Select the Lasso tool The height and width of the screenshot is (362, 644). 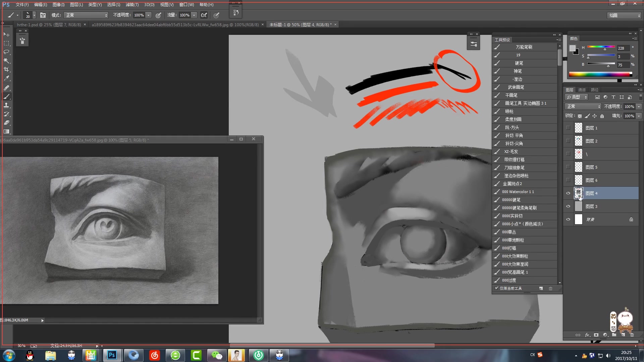pos(6,52)
